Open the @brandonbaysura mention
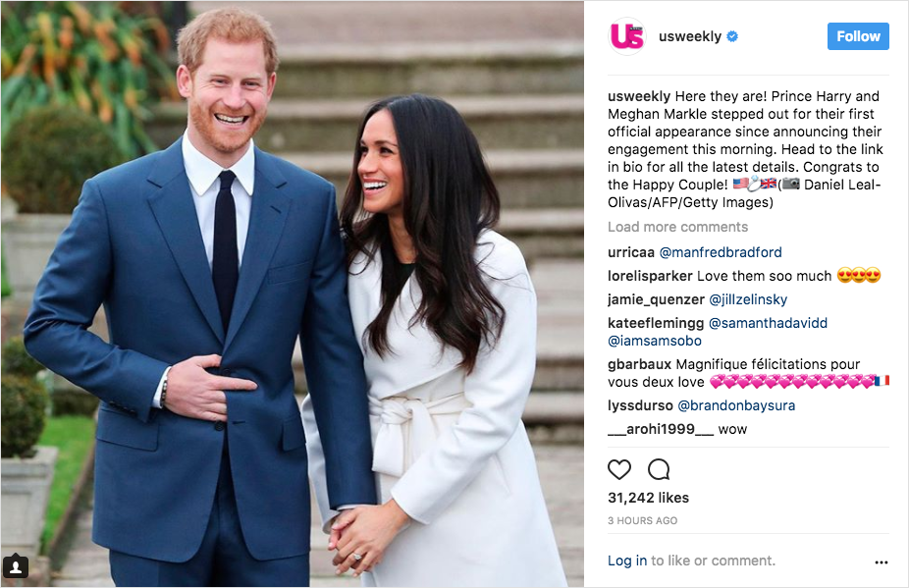 736,405
